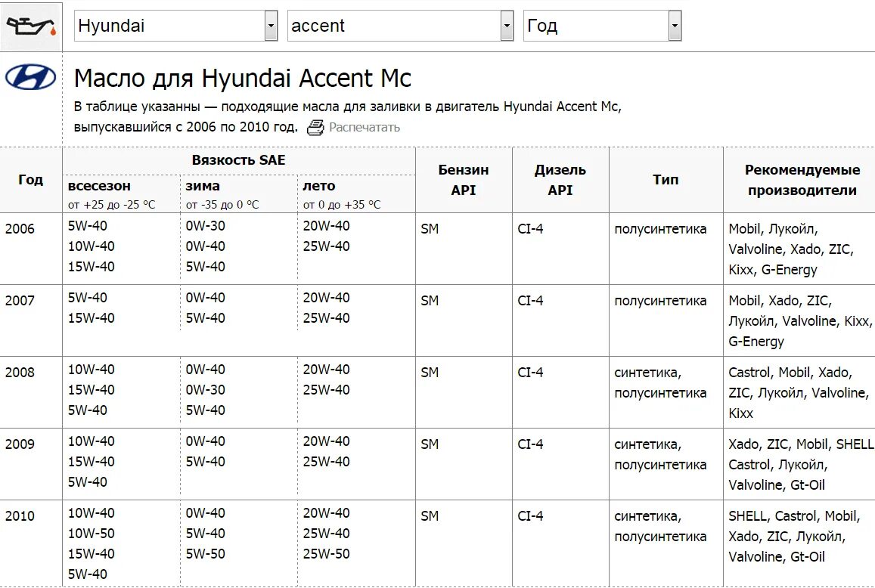Select the лето column header
Image resolution: width=875 pixels, height=588 pixels.
[319, 186]
